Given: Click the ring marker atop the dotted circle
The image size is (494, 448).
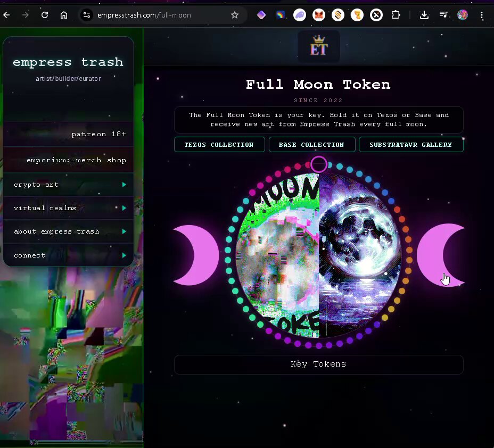Looking at the screenshot, I should 319,164.
